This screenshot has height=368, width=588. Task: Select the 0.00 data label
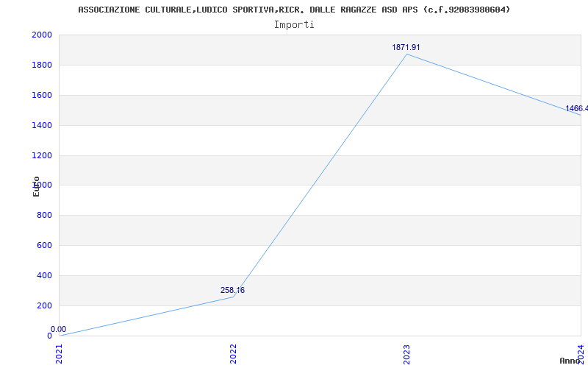[59, 329]
